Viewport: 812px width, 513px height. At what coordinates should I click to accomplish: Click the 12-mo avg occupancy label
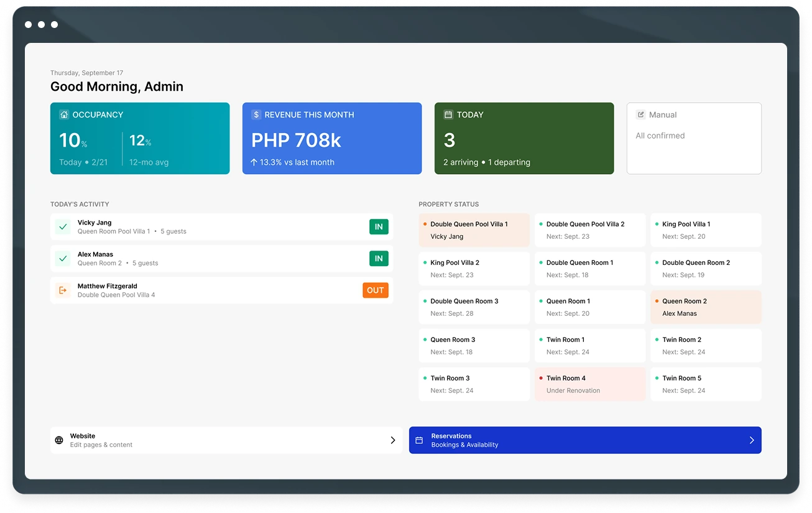[149, 162]
